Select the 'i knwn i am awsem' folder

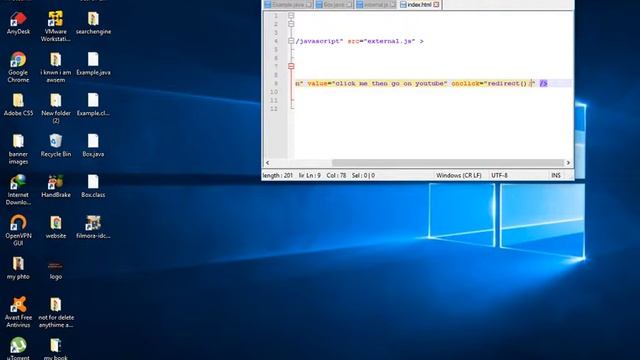point(56,67)
